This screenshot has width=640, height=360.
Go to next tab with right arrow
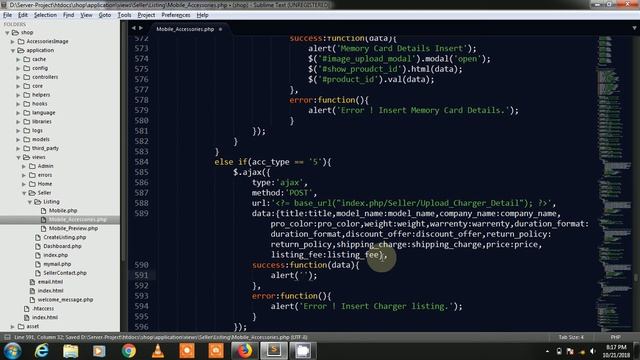coord(141,28)
